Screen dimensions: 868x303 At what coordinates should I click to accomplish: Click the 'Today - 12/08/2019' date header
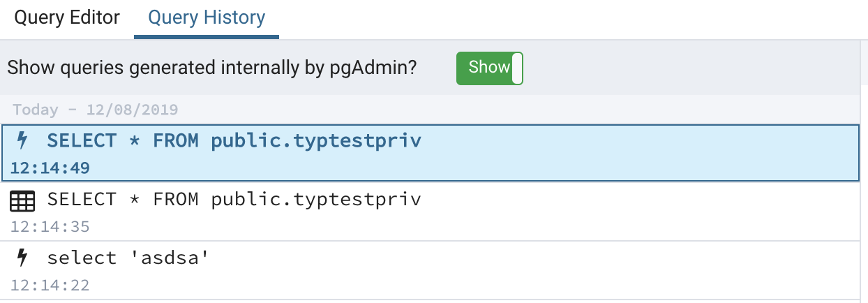point(96,110)
